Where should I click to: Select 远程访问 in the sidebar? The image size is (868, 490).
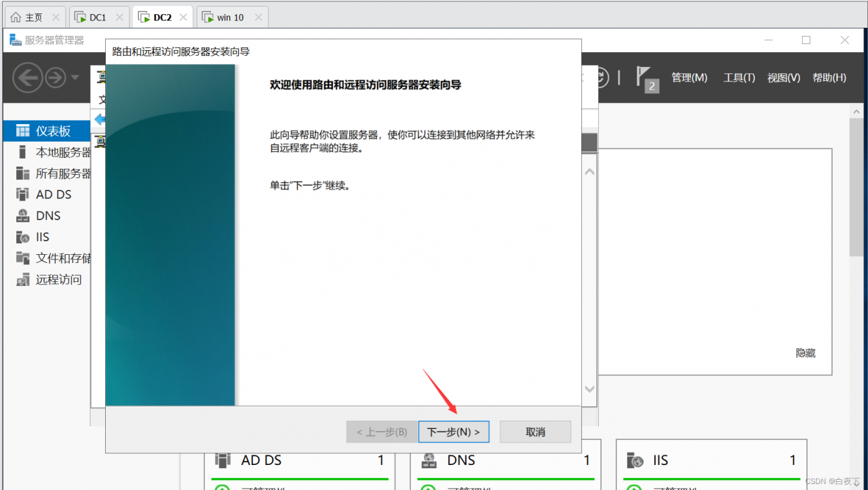point(58,279)
